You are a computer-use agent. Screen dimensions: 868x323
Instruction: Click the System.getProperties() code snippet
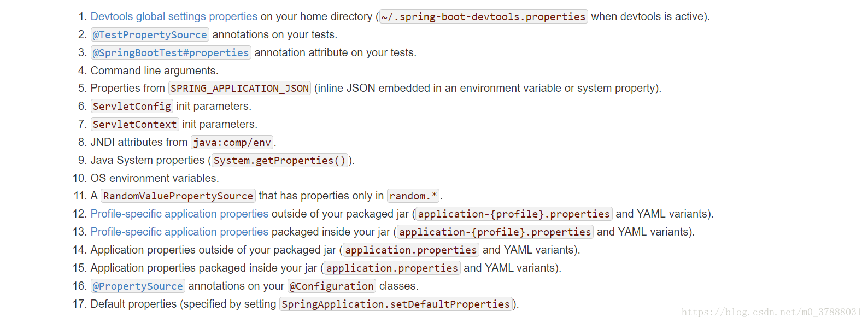280,161
